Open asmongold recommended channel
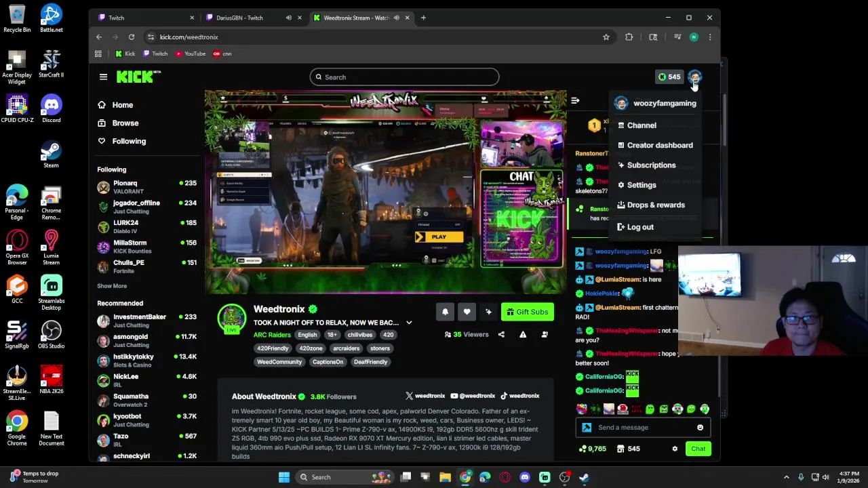 click(146, 340)
